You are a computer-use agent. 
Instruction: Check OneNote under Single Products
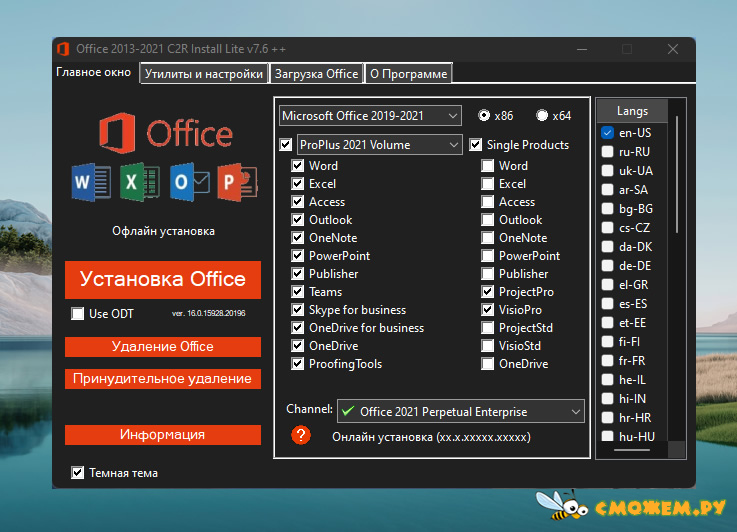[487, 237]
